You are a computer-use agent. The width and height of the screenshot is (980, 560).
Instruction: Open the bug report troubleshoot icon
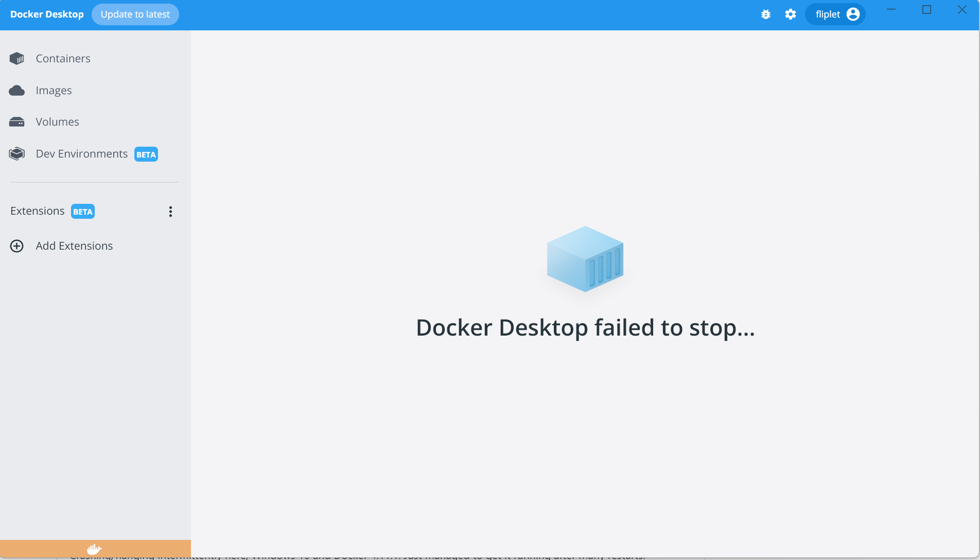[765, 14]
